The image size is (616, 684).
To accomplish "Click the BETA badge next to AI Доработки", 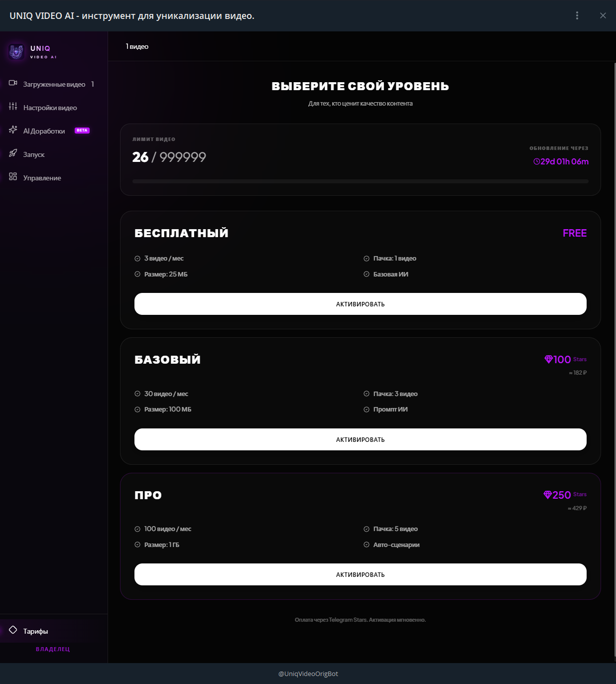I will point(82,131).
